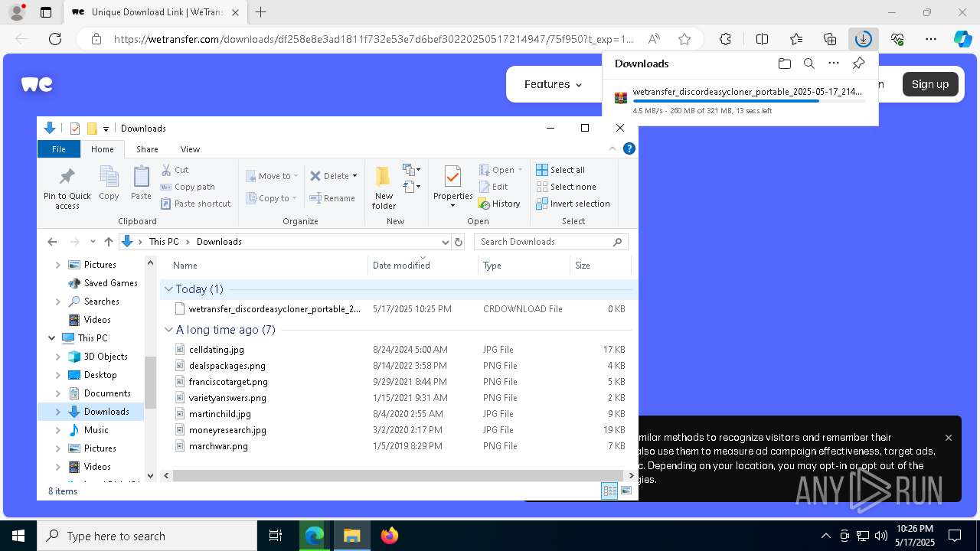Open the address bar history dropdown

tap(445, 242)
